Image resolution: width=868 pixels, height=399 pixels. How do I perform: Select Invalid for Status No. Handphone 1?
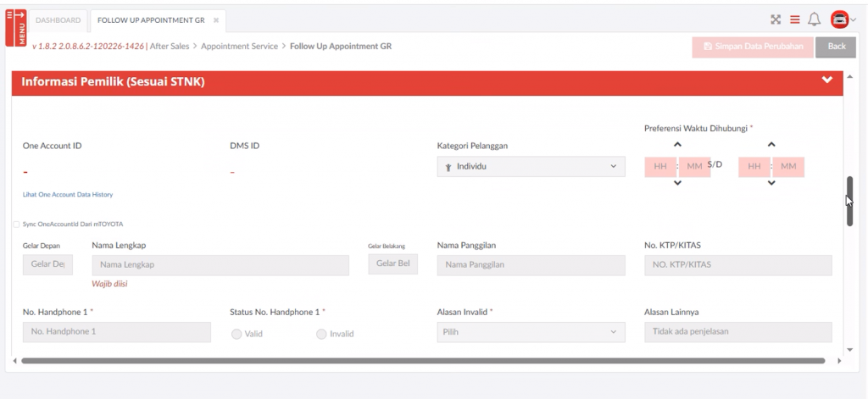321,334
